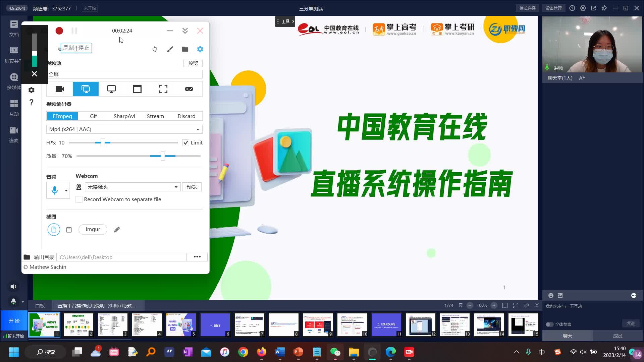Image resolution: width=644 pixels, height=362 pixels.
Task: Click the gear icon in Captura sidebar
Action: tap(32, 90)
